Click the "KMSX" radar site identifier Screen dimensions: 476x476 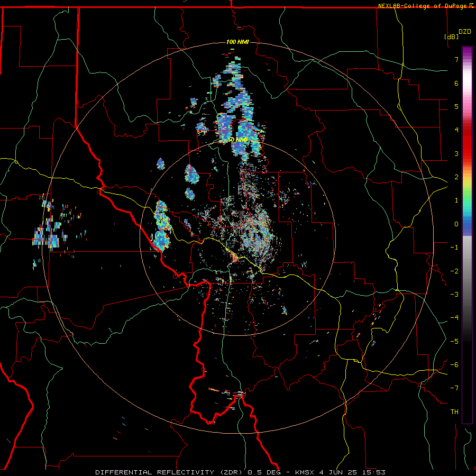click(306, 472)
